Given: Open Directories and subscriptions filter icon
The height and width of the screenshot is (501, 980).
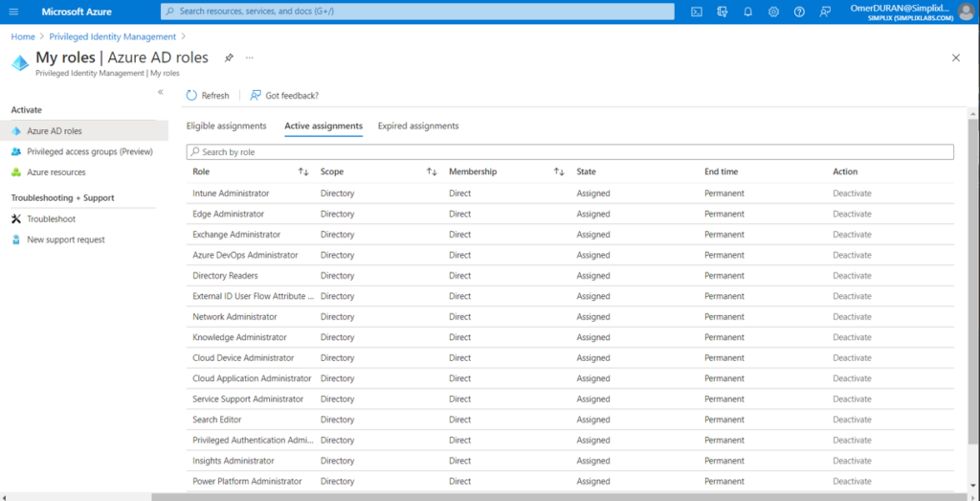Looking at the screenshot, I should [723, 11].
